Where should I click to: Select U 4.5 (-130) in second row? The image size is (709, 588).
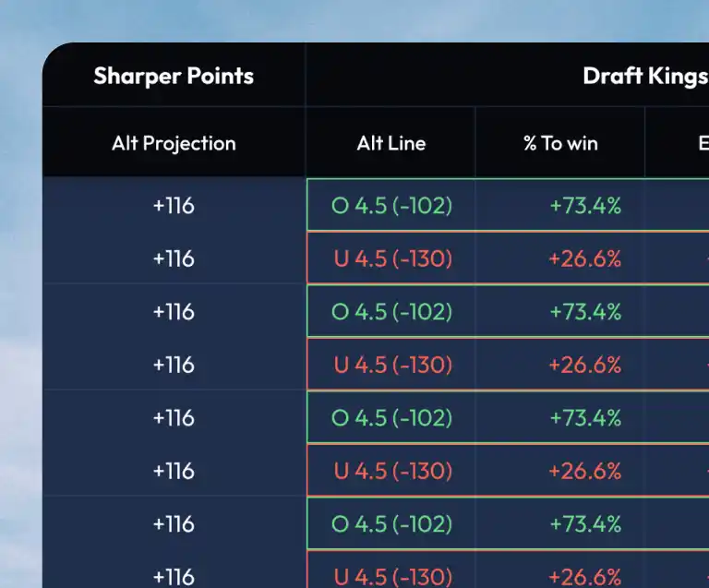[392, 258]
